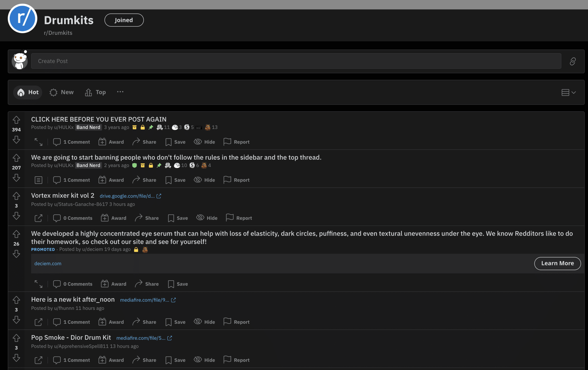
Task: Report the Vortex mixer kit vol 2 post
Action: click(x=239, y=218)
